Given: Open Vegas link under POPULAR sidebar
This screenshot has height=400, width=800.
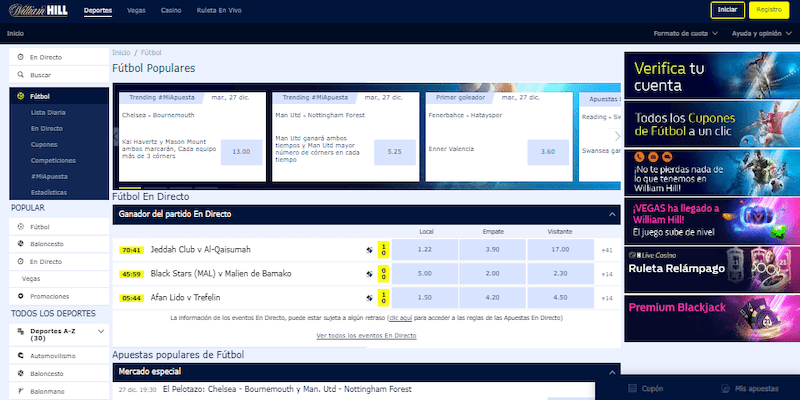Looking at the screenshot, I should pyautogui.click(x=31, y=279).
